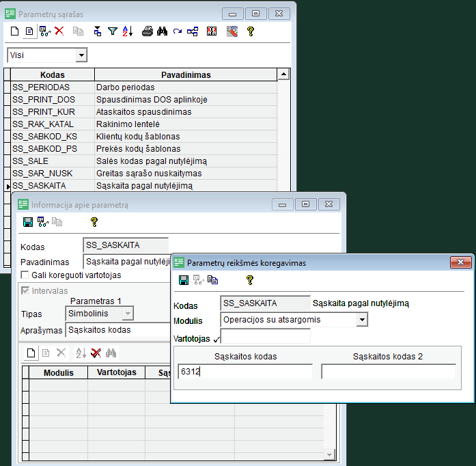This screenshot has width=476, height=466.
Task: Toggle Gali koreguoti vartotojas checkbox
Action: pos(25,275)
